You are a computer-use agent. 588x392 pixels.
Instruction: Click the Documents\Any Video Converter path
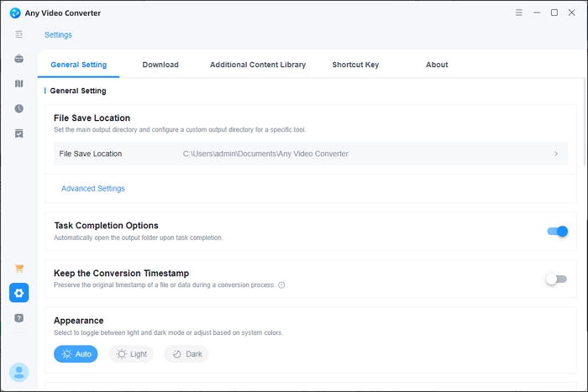[x=265, y=154]
